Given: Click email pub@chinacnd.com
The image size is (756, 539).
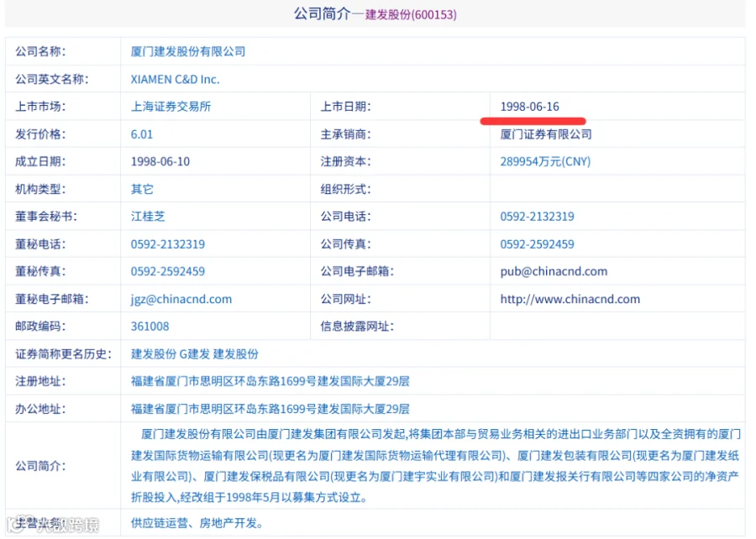Looking at the screenshot, I should point(554,271).
